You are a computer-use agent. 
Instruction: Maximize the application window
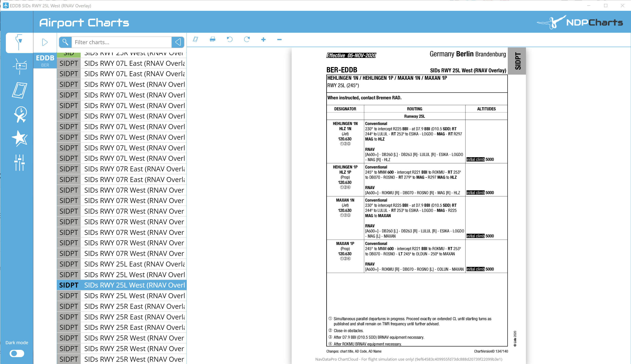click(606, 5)
